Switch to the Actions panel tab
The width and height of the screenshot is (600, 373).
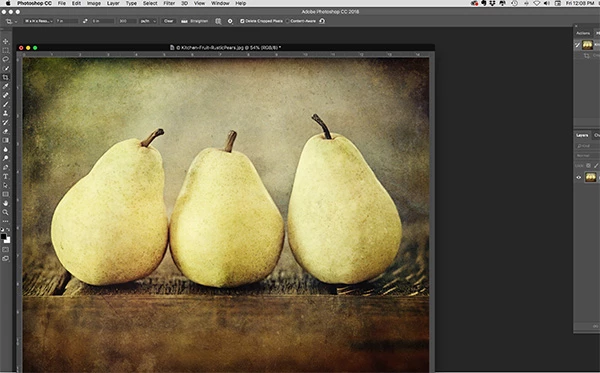click(583, 33)
